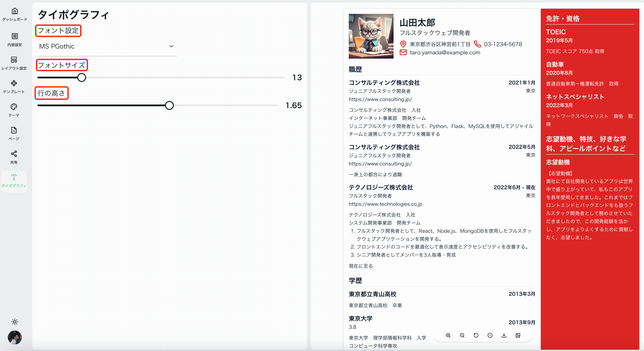Open 内容設定 in the sidebar
This screenshot has width=644, height=351.
[x=15, y=39]
